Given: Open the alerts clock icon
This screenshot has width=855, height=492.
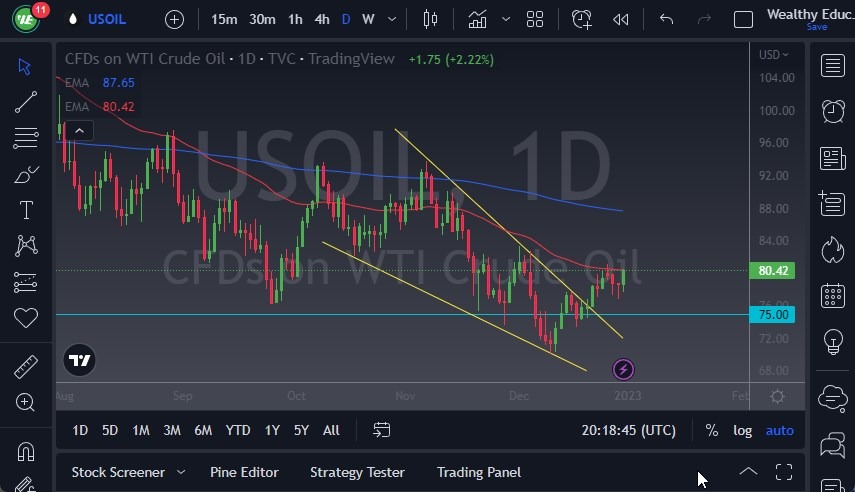Looking at the screenshot, I should 832,111.
